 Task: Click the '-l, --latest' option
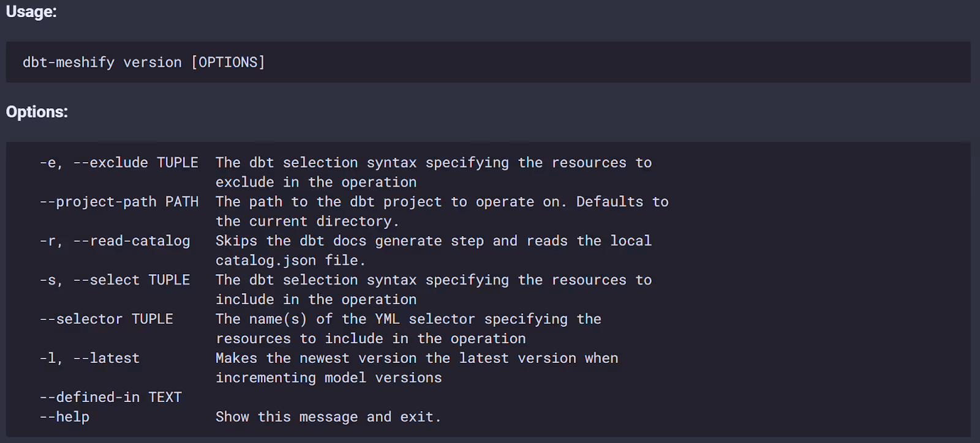tap(89, 359)
